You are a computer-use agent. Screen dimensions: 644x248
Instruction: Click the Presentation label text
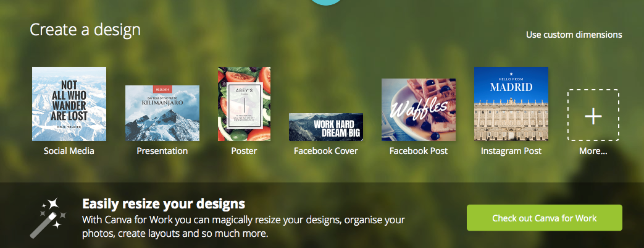pos(162,151)
